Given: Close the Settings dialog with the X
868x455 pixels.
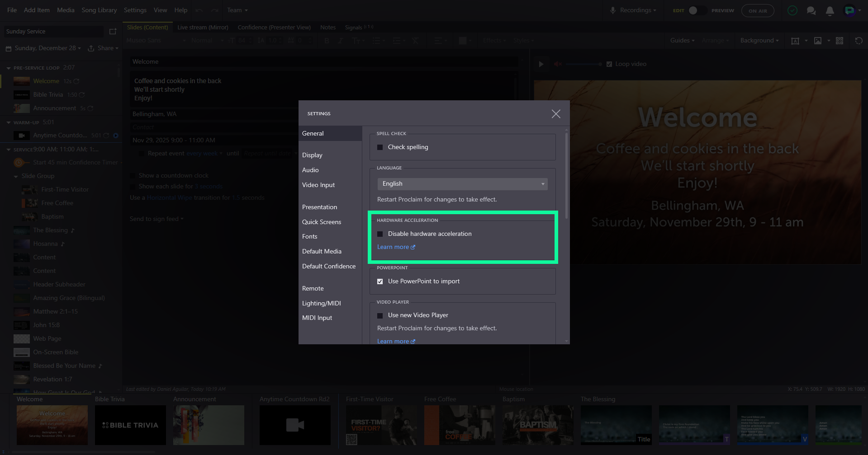Looking at the screenshot, I should tap(556, 114).
